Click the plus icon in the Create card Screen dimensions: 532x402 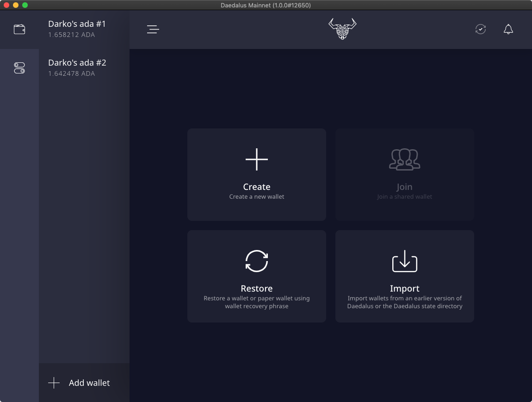(257, 159)
